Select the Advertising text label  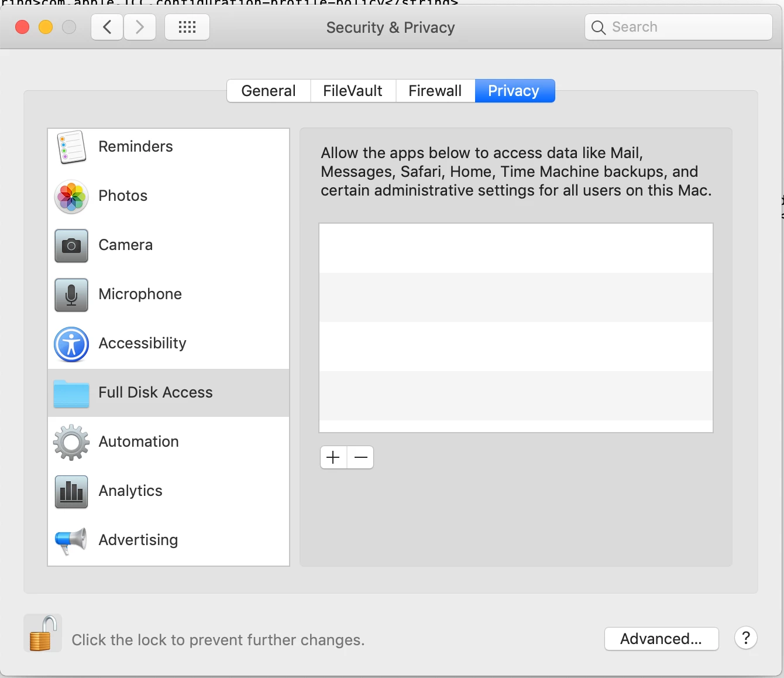coord(138,540)
